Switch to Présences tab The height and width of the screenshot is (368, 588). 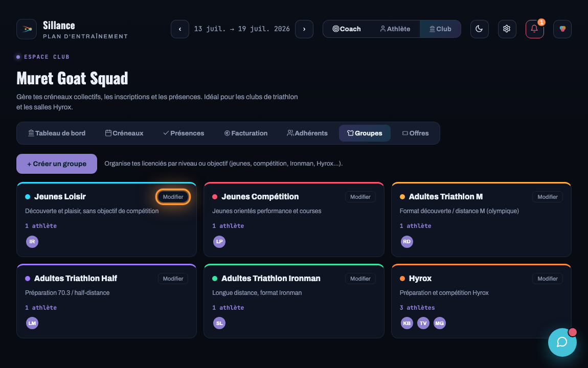pos(184,133)
